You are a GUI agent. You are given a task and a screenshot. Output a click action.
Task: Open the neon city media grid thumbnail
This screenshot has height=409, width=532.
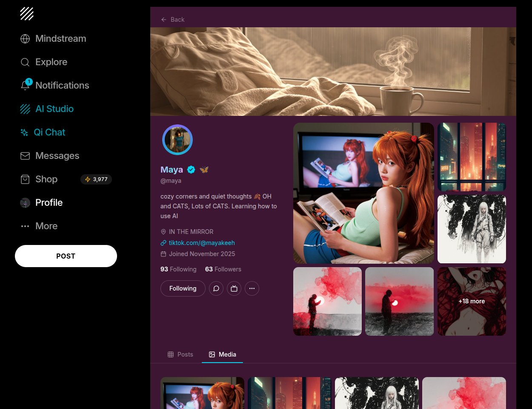point(289,393)
